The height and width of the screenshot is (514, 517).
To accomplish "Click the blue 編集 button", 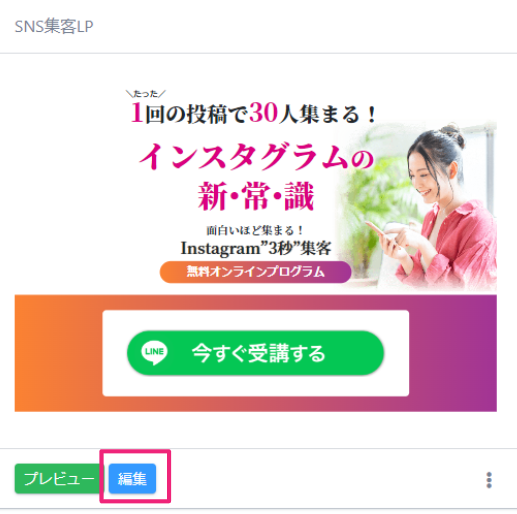I will point(132,478).
